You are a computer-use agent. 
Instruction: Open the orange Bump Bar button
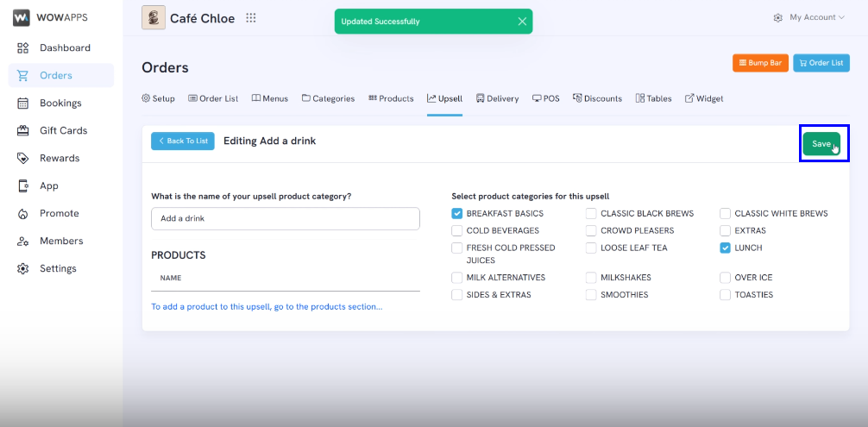pos(760,63)
